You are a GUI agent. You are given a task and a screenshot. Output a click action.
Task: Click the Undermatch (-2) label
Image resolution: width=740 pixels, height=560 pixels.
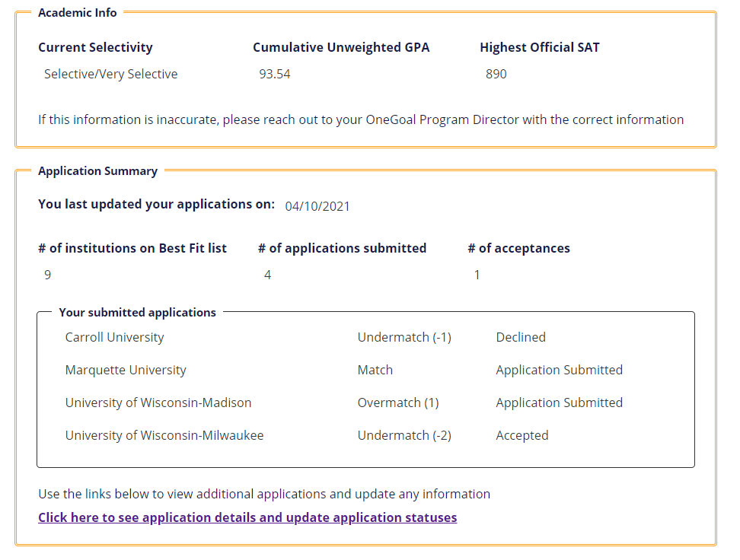point(404,435)
